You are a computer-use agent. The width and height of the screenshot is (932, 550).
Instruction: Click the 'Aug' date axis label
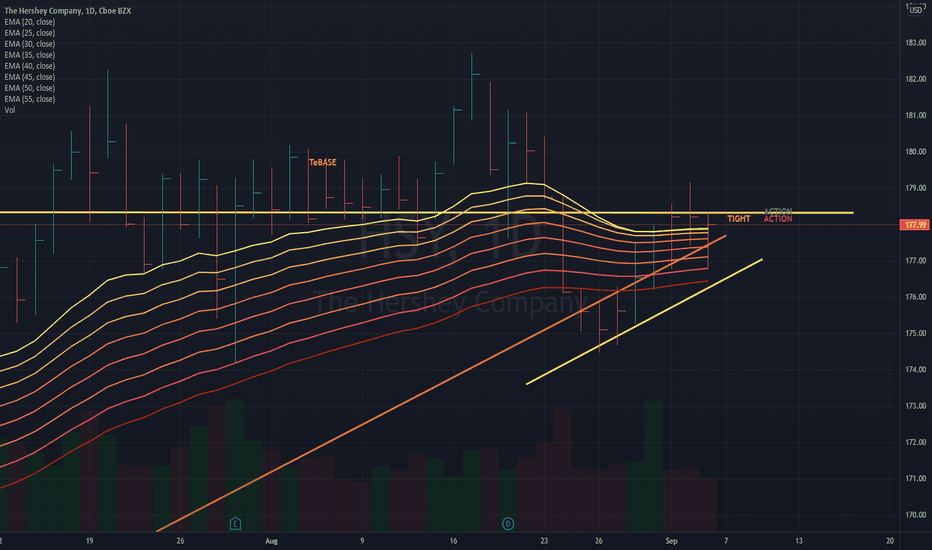272,541
